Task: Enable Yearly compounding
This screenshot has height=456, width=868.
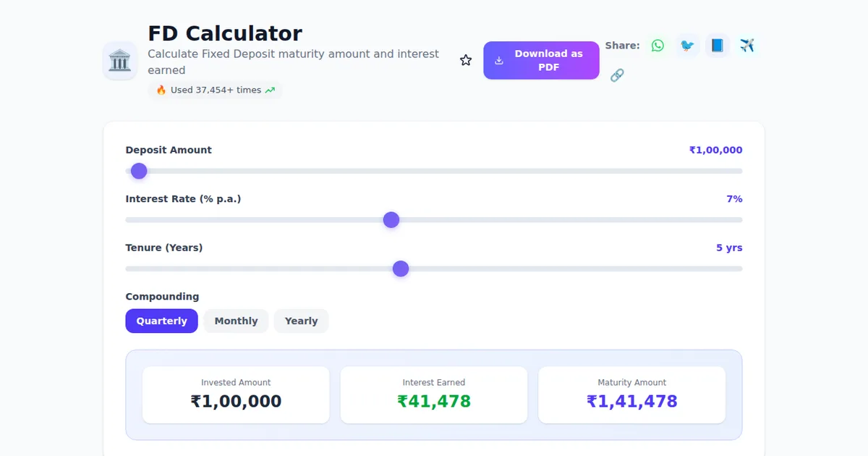Action: (301, 321)
